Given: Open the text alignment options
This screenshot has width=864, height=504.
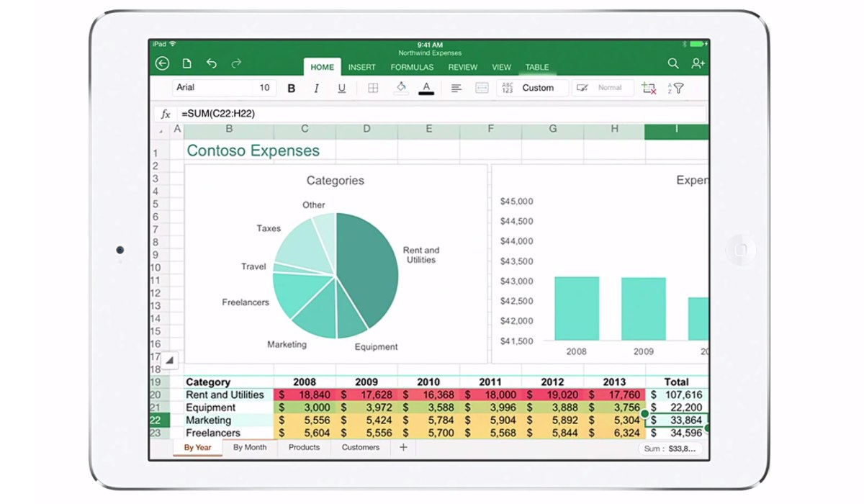Looking at the screenshot, I should pyautogui.click(x=456, y=88).
